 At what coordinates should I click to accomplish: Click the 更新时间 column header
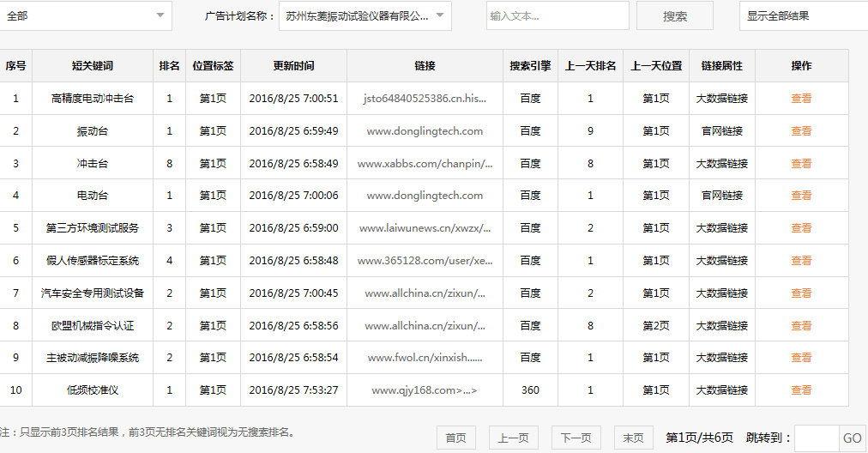click(293, 66)
